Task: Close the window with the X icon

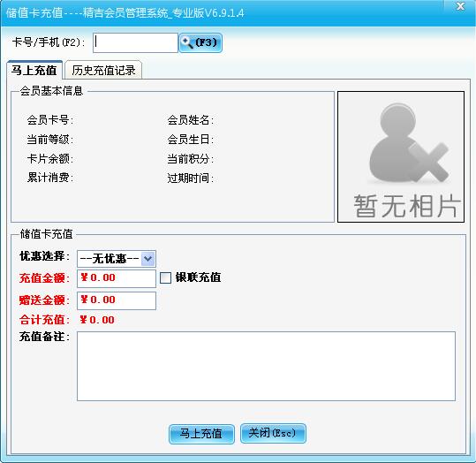Action: [461, 6]
